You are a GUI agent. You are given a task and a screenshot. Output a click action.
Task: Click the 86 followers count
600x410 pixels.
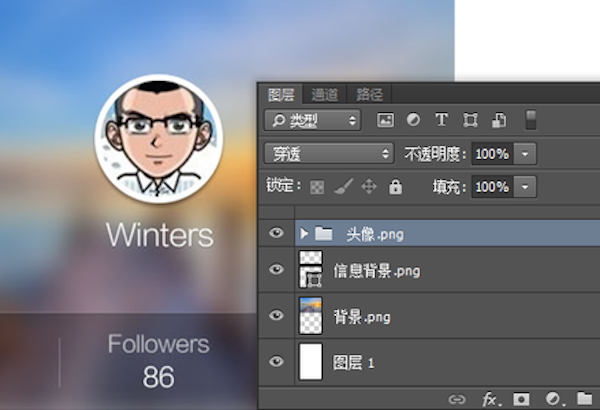click(x=158, y=377)
